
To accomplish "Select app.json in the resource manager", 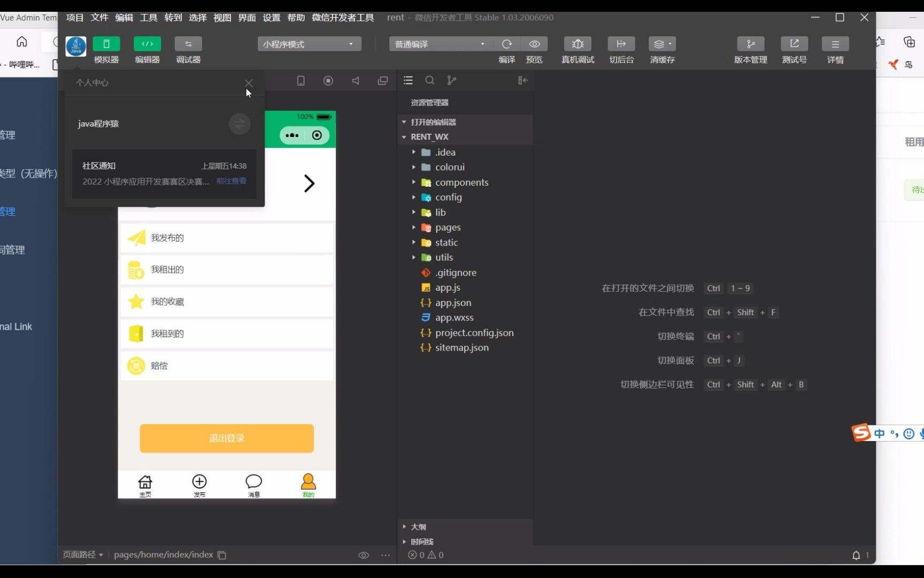I will [453, 302].
